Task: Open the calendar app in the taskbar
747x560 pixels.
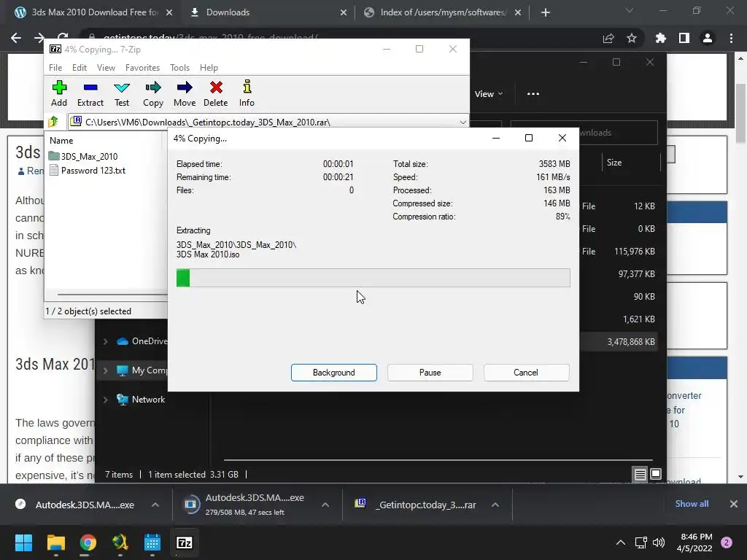Action: [152, 542]
